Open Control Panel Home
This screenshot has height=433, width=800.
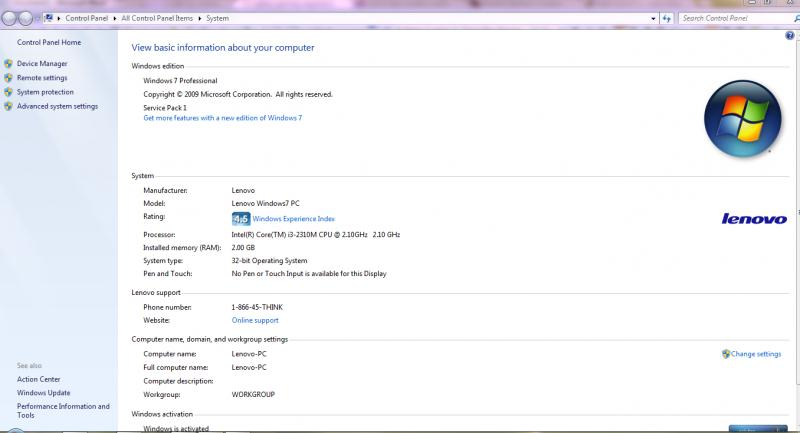(x=49, y=42)
